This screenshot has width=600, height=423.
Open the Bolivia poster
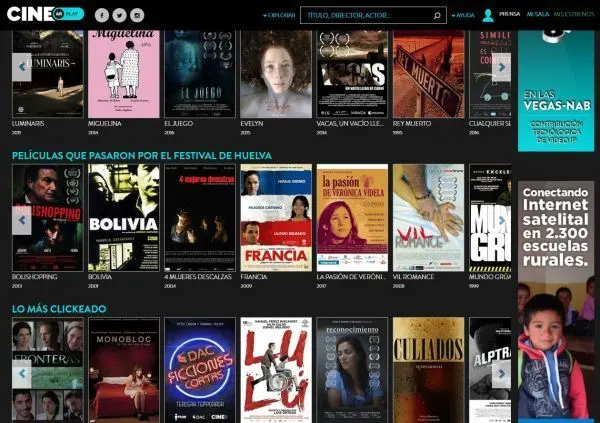(x=124, y=218)
